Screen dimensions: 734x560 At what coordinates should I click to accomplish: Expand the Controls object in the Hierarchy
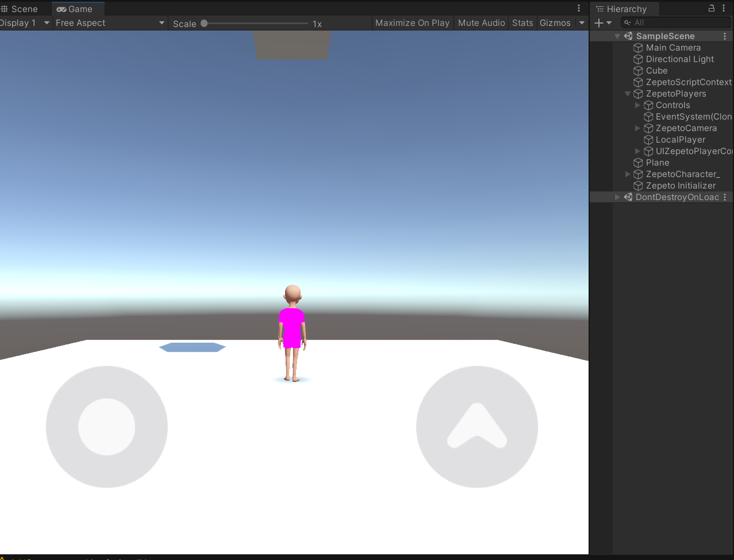(637, 105)
